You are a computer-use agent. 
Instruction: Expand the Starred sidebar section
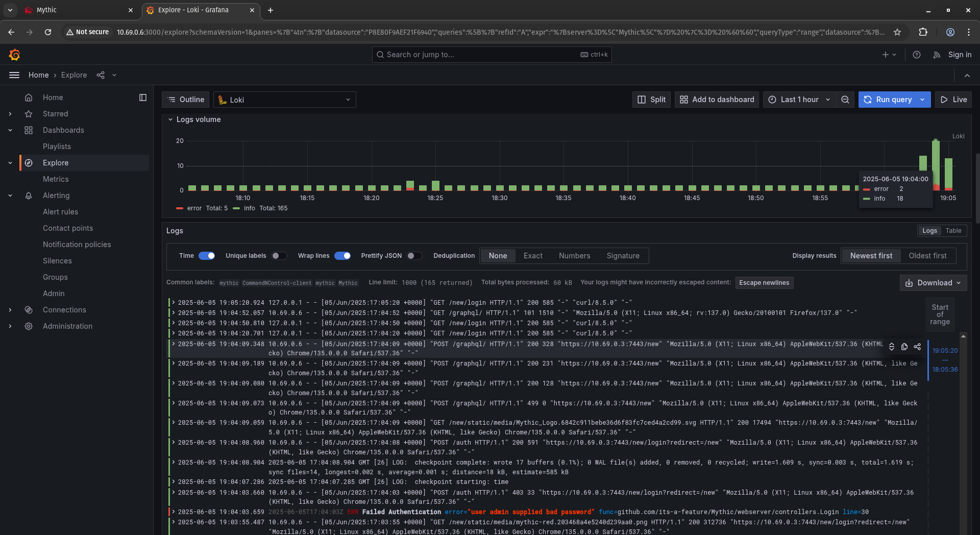pyautogui.click(x=10, y=114)
